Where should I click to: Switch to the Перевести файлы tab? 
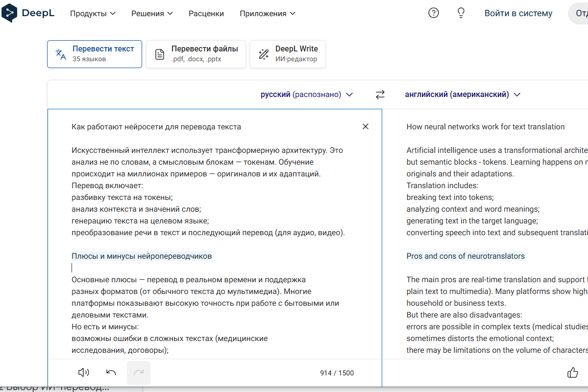[196, 54]
